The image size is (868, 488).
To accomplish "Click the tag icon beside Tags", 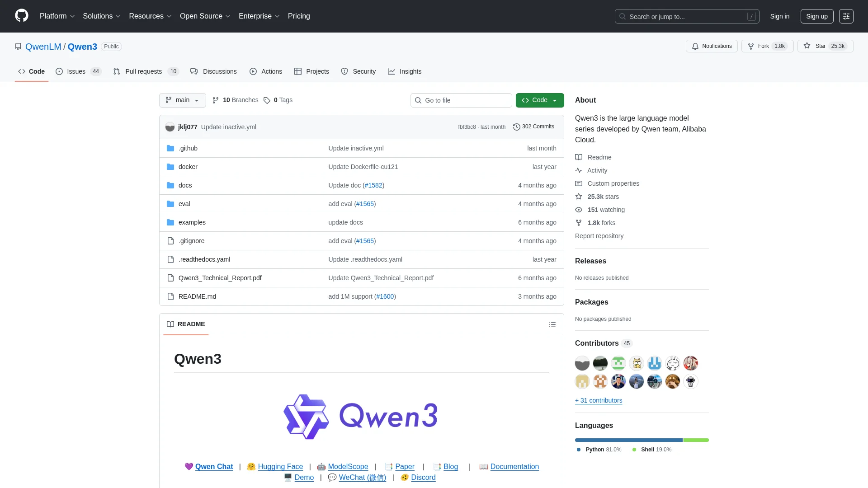I will (267, 100).
